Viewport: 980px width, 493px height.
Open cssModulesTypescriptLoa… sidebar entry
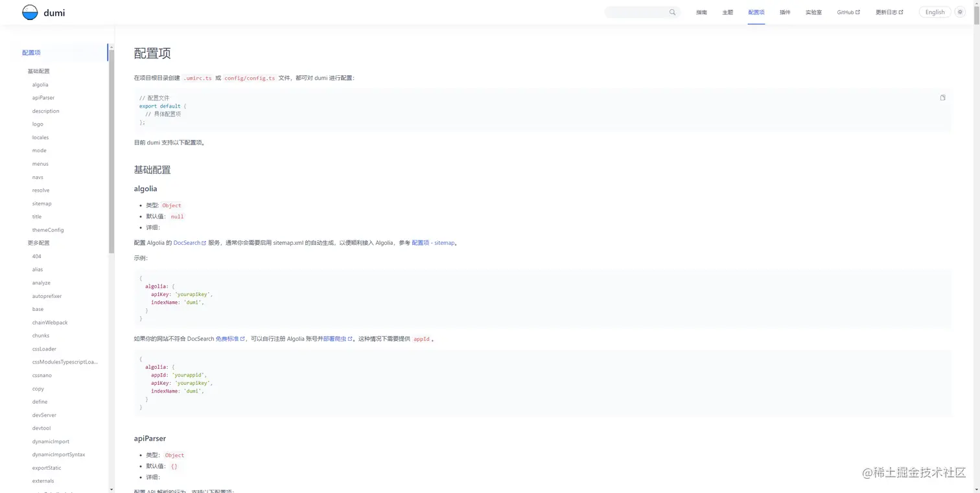coord(65,362)
